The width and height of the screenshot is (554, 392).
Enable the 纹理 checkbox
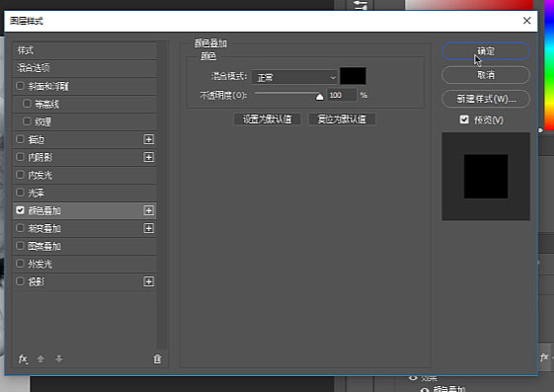(x=27, y=121)
